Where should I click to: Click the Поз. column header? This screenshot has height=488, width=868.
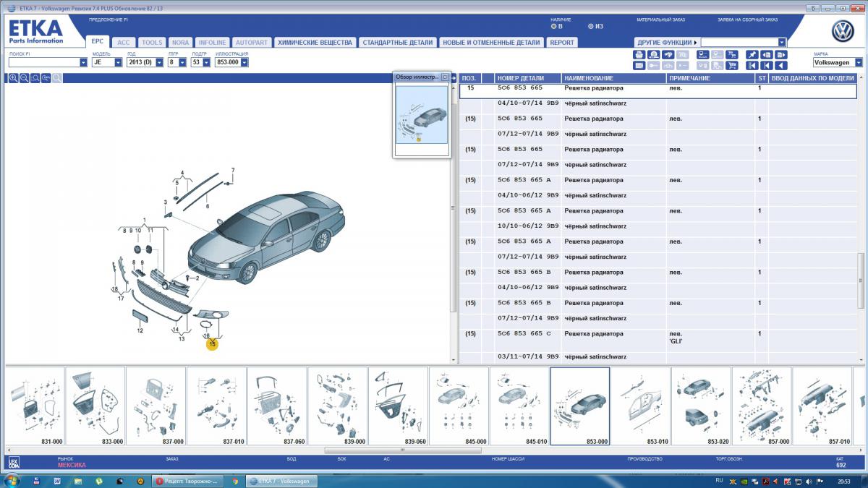pos(469,78)
